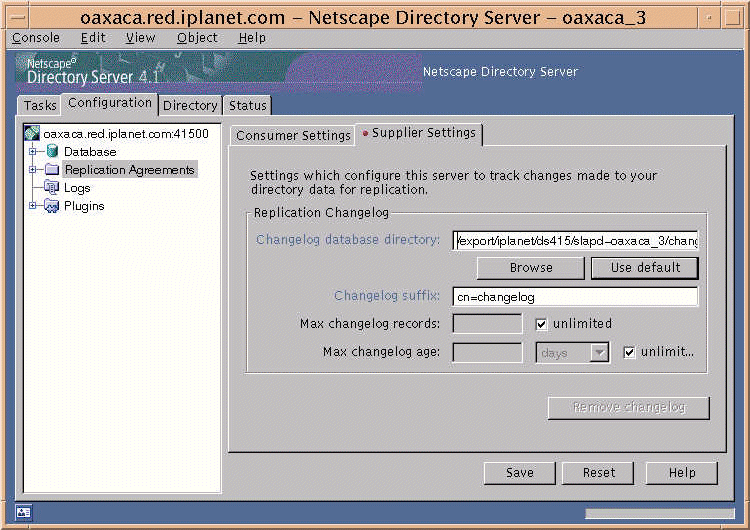Viewport: 750px width, 530px height.
Task: Open the Consumer Settings tab
Action: [x=293, y=136]
